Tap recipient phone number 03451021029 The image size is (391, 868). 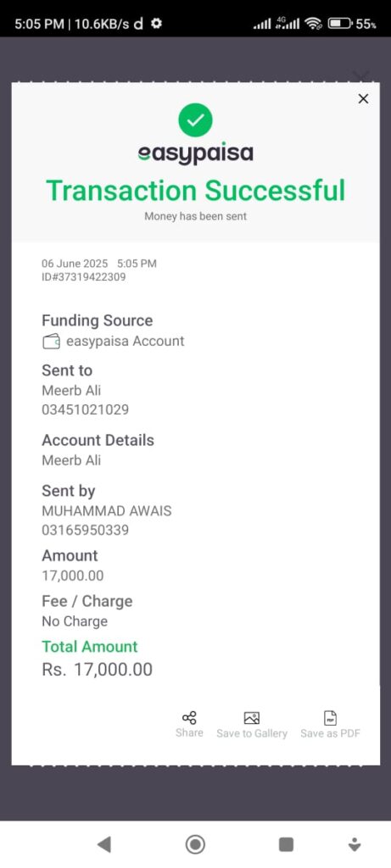point(86,410)
